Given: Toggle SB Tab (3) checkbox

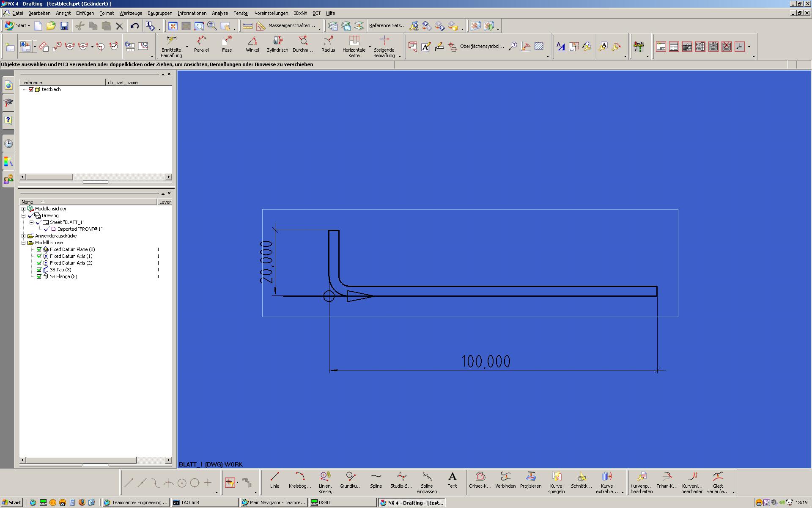Looking at the screenshot, I should [39, 270].
